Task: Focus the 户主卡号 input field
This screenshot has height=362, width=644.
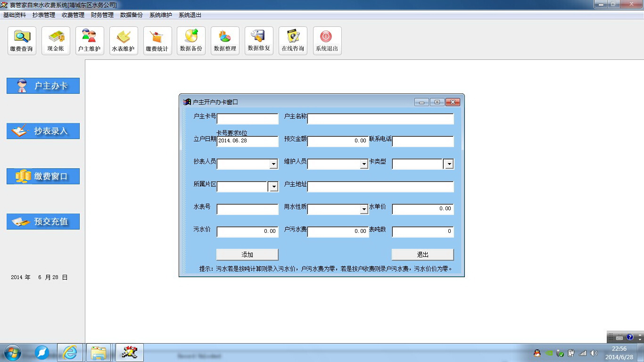Action: point(248,119)
